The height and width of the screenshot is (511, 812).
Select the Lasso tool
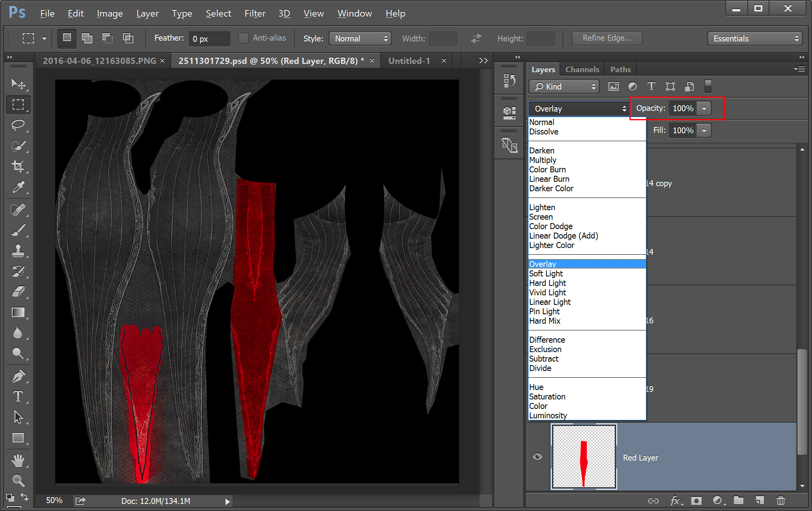18,125
